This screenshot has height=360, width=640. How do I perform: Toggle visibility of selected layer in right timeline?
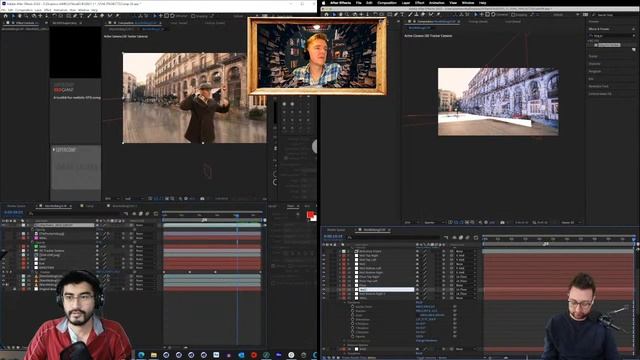point(324,289)
